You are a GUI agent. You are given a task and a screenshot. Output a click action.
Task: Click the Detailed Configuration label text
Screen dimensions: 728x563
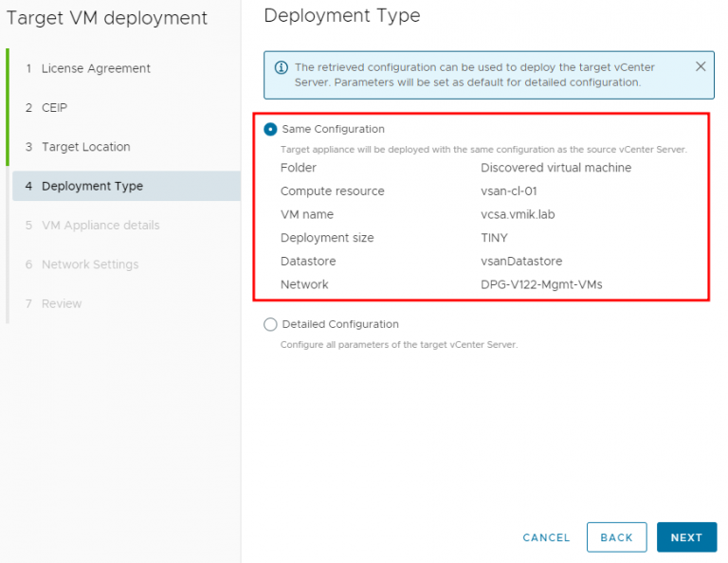[x=340, y=324]
